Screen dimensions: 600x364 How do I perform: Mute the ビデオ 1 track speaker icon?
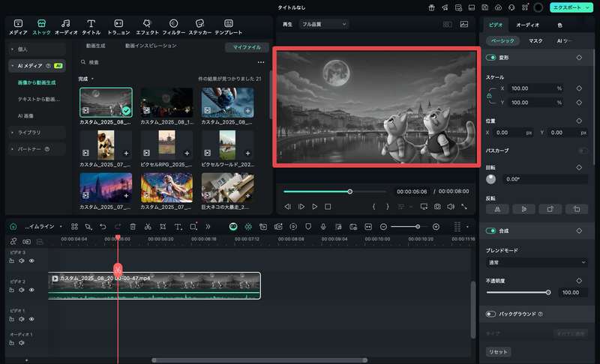[22, 319]
